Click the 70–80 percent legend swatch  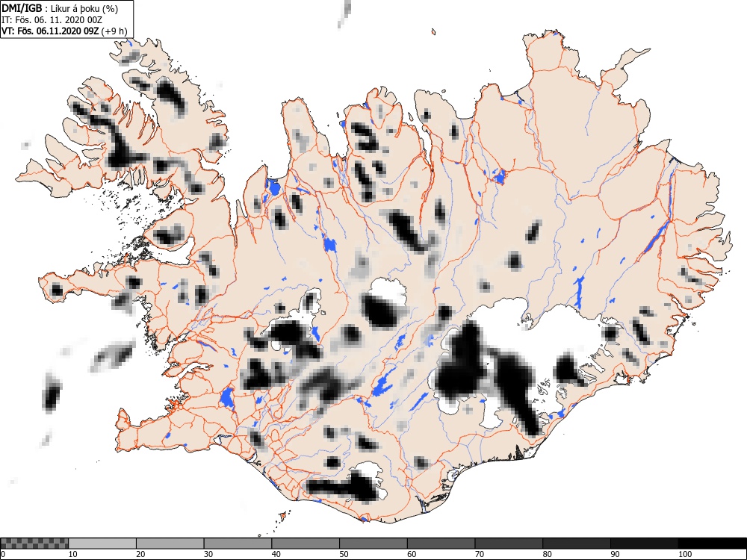(508, 544)
